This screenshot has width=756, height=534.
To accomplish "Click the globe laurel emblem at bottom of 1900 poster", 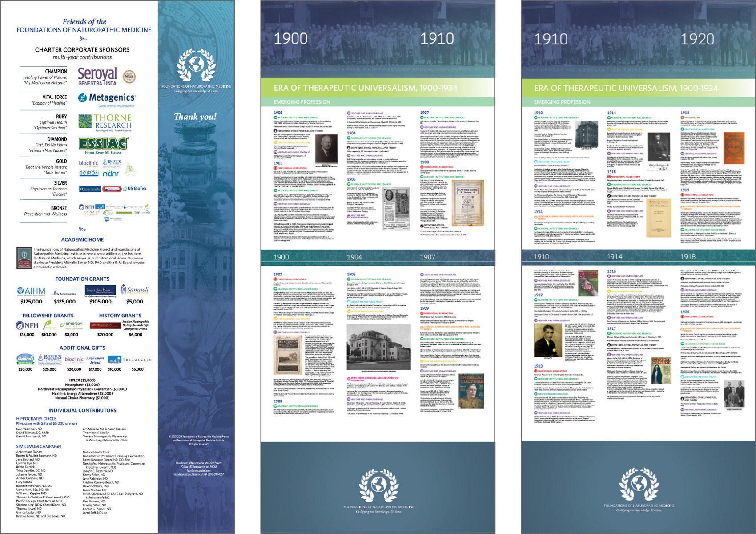I will tap(378, 486).
